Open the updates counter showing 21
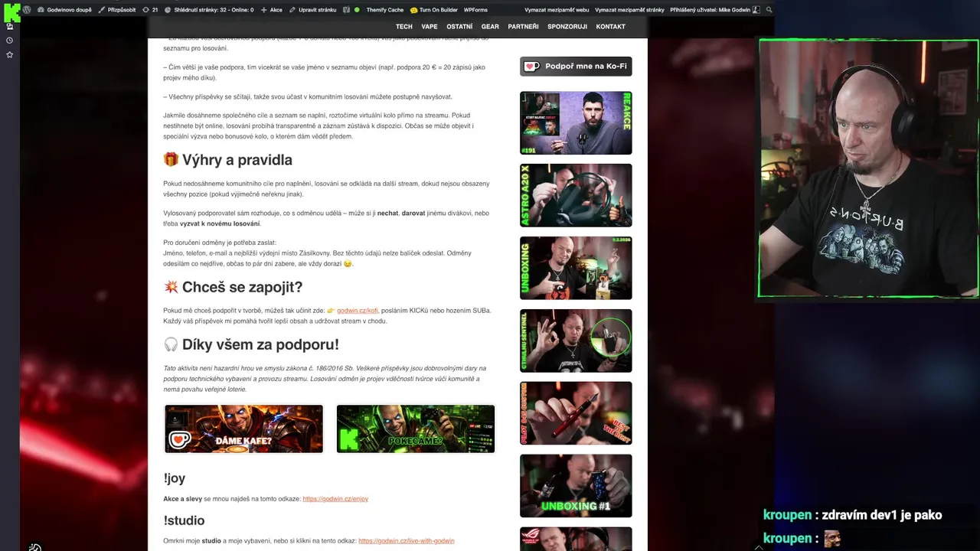 151,10
